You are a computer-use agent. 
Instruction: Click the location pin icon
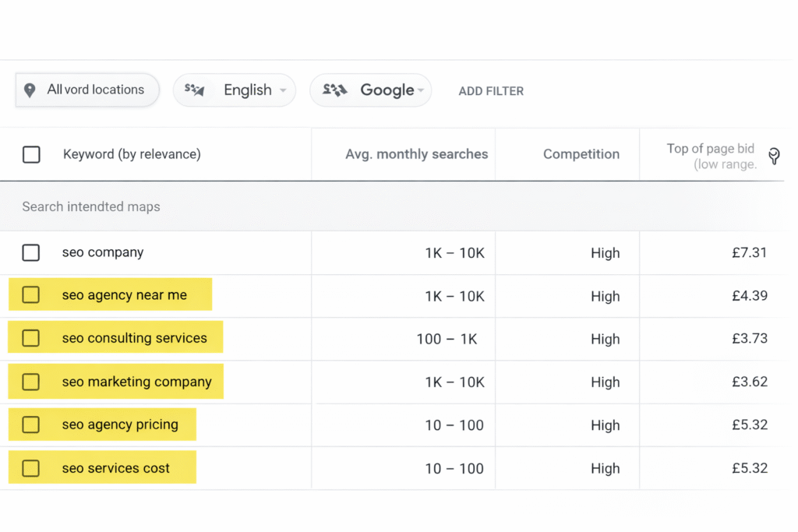coord(30,90)
